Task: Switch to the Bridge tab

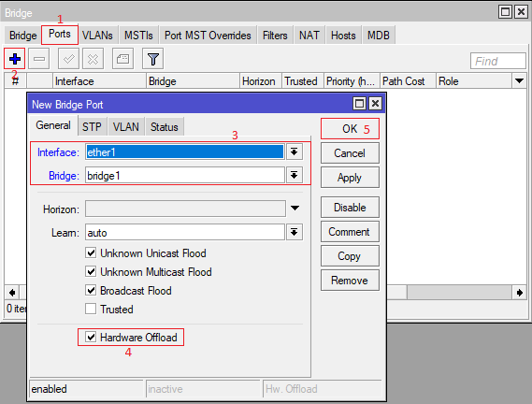Action: pos(23,36)
